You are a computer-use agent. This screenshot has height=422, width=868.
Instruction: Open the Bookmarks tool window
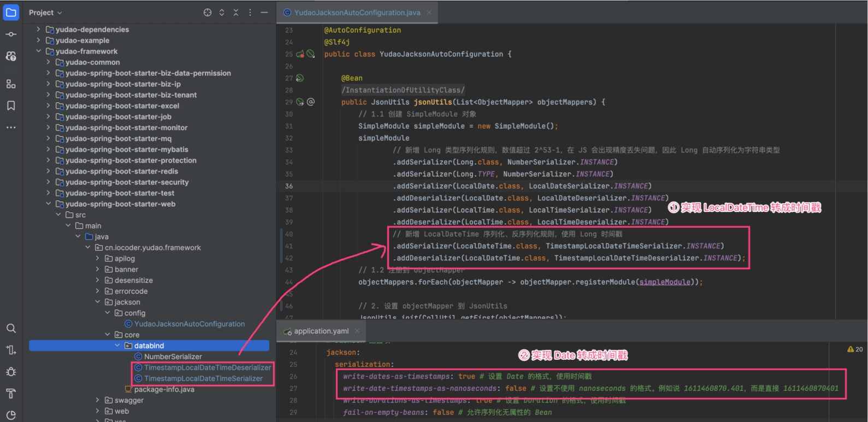[11, 105]
